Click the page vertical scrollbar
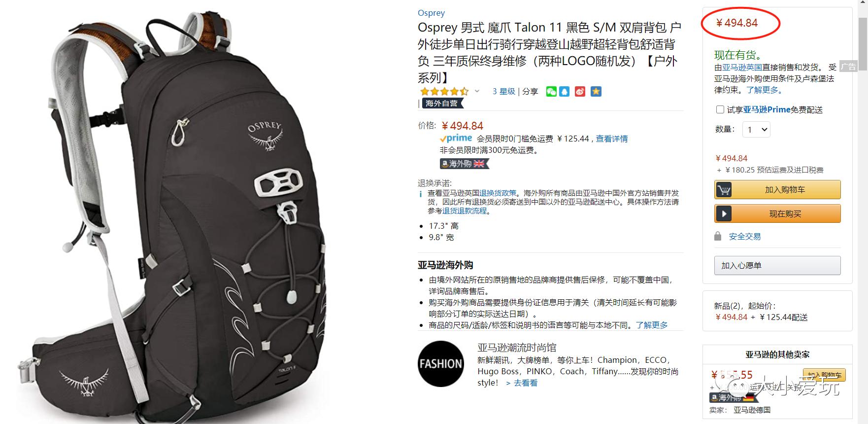Image resolution: width=868 pixels, height=424 pixels. (x=863, y=212)
